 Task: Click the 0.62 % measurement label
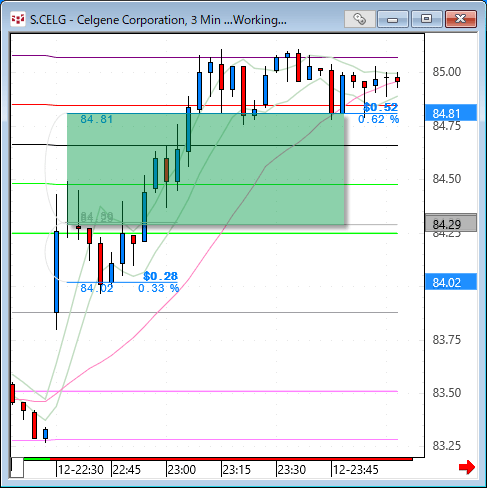click(x=378, y=119)
